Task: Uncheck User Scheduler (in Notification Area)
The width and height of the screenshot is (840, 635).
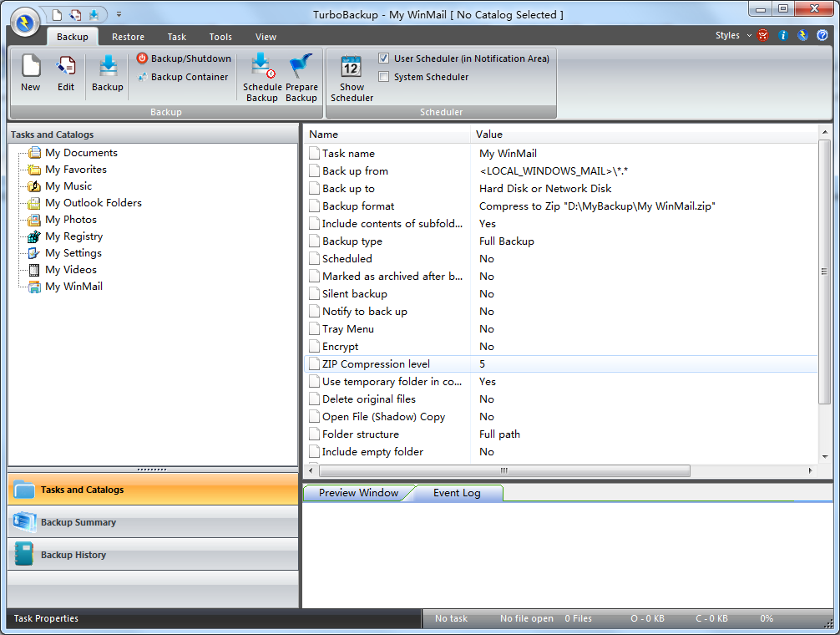Action: pos(383,58)
